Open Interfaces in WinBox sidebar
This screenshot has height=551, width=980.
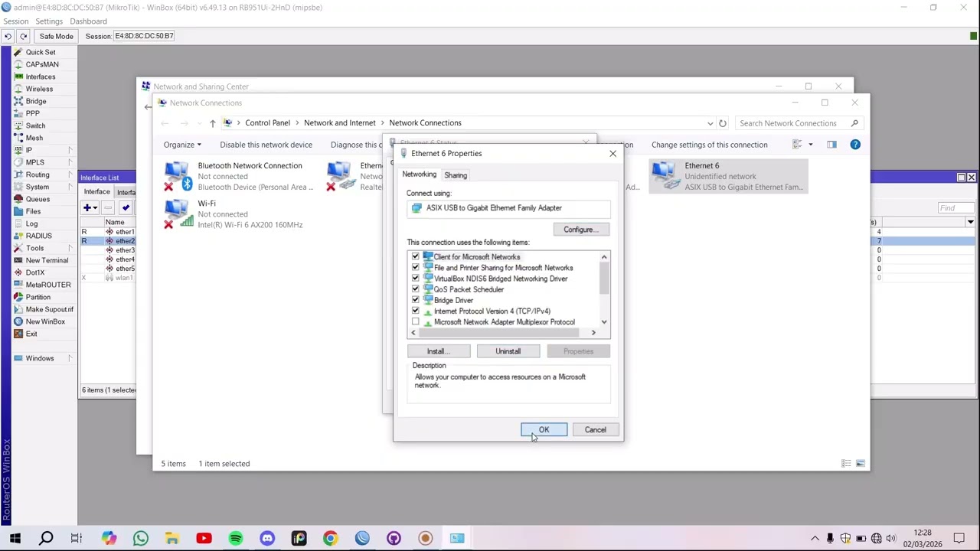40,77
